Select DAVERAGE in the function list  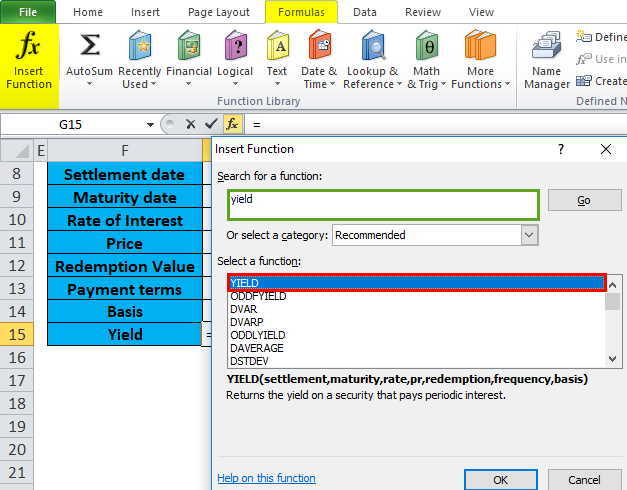point(417,348)
